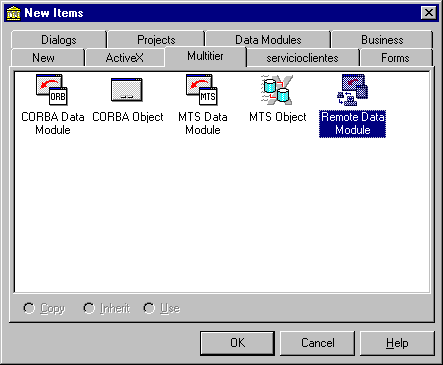Open the servicioclientes tab
Image resolution: width=443 pixels, height=365 pixels.
302,58
